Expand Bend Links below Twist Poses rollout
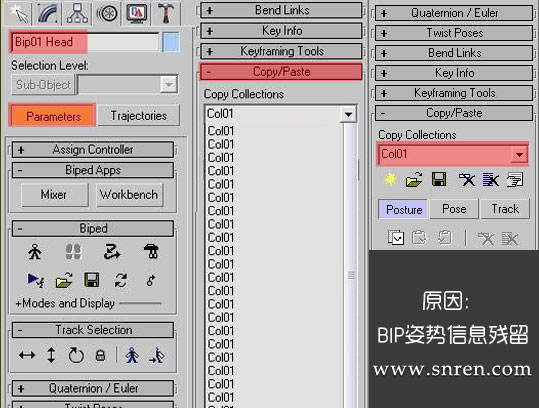 pyautogui.click(x=454, y=53)
